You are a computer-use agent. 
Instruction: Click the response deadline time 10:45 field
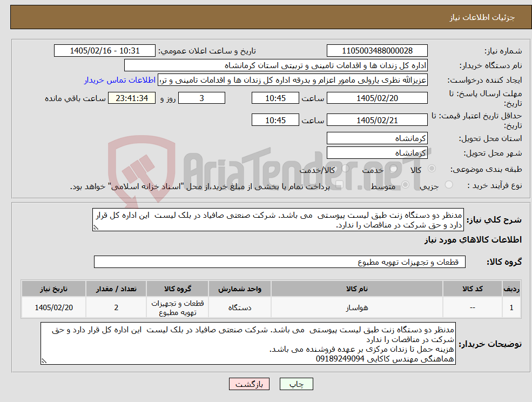coord(275,98)
